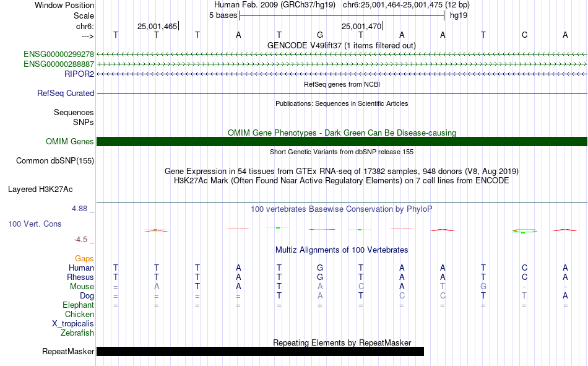Click the Gaps row label
Viewport: 588px width, 366px height.
pos(84,258)
